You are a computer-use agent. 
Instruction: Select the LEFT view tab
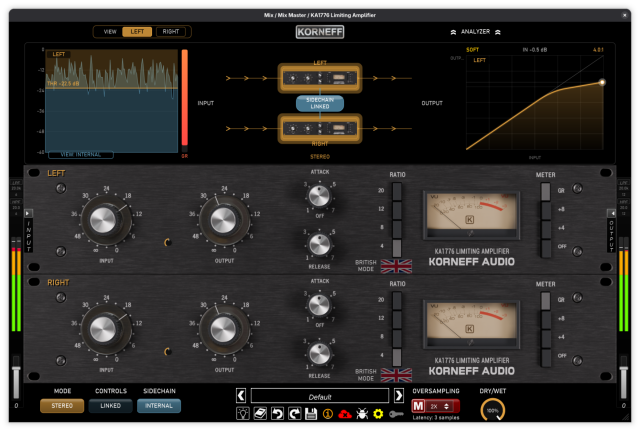tap(137, 31)
